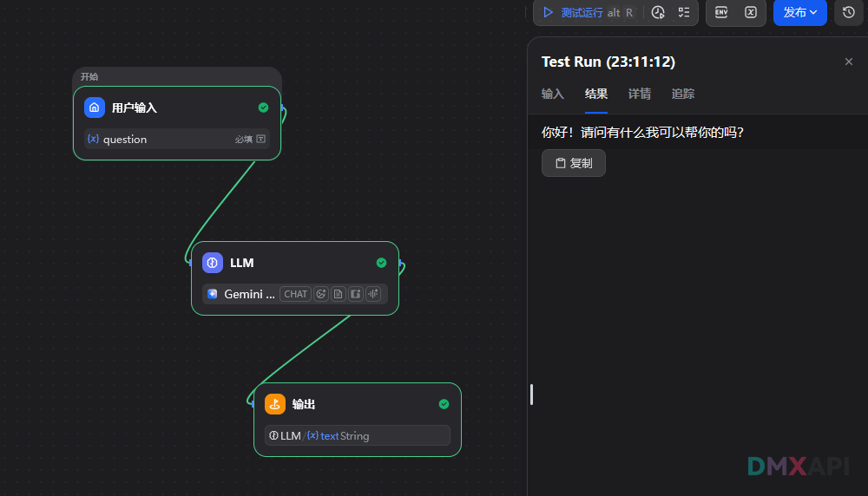Open the conversation variables {x} toolbar icon

(751, 12)
